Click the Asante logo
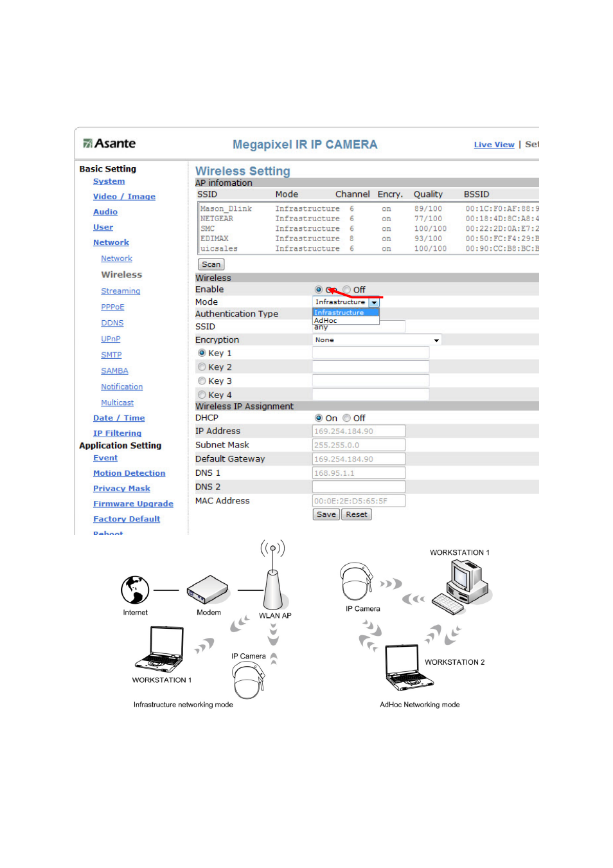The width and height of the screenshot is (613, 868). [x=109, y=143]
